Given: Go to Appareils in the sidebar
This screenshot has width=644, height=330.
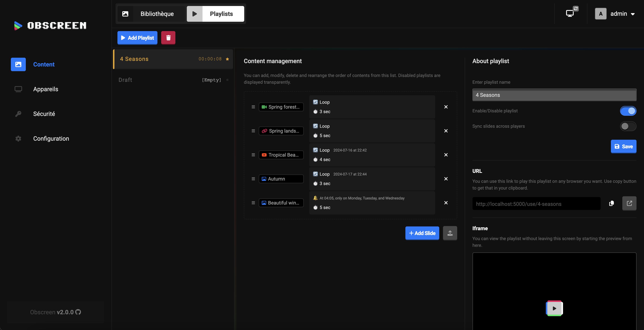Looking at the screenshot, I should pos(45,89).
